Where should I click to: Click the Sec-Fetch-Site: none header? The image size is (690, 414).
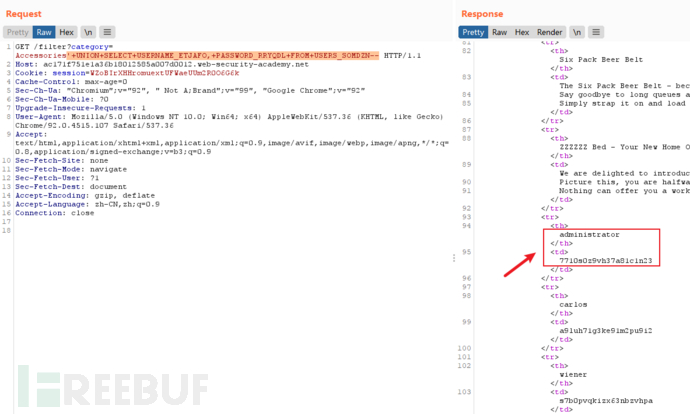pos(62,161)
